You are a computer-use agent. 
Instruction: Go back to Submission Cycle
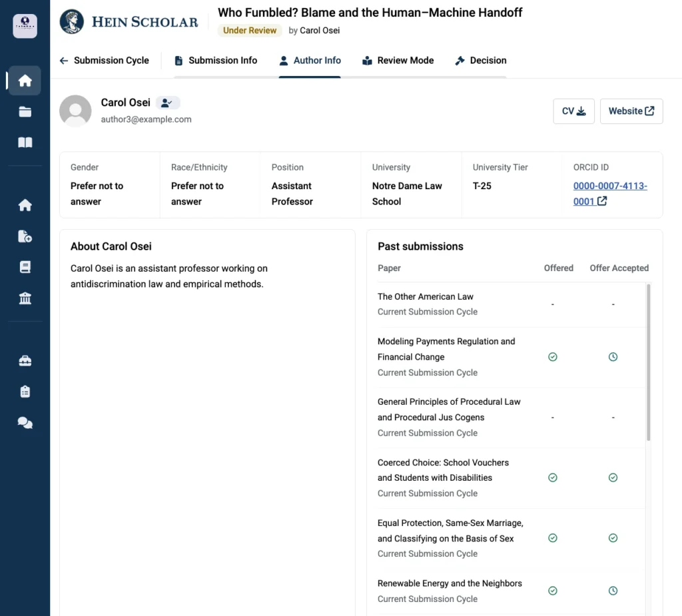pyautogui.click(x=105, y=61)
